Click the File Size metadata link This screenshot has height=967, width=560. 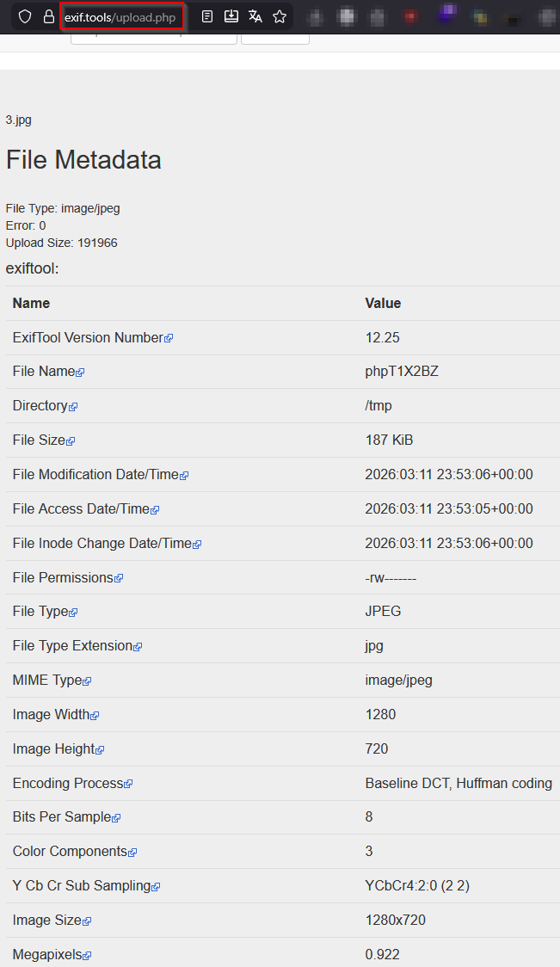coord(40,440)
